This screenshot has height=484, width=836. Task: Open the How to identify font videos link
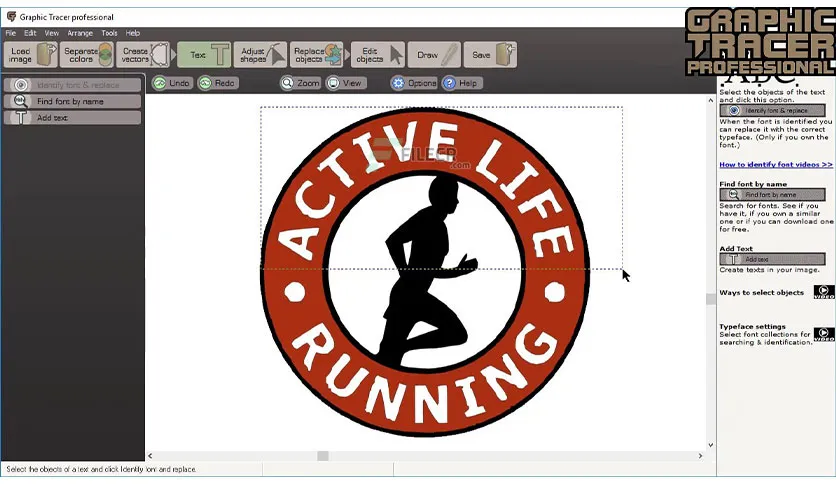tap(776, 165)
